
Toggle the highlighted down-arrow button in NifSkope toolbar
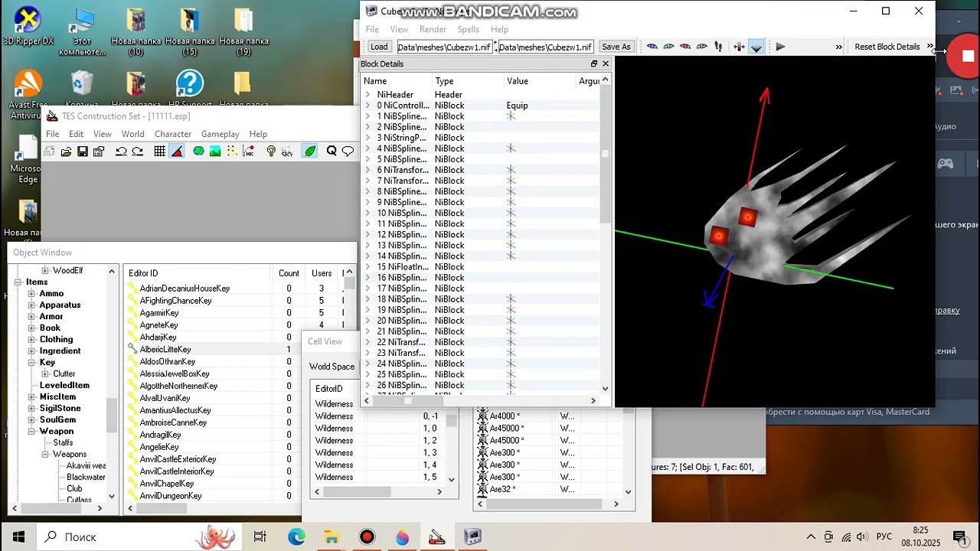[756, 47]
